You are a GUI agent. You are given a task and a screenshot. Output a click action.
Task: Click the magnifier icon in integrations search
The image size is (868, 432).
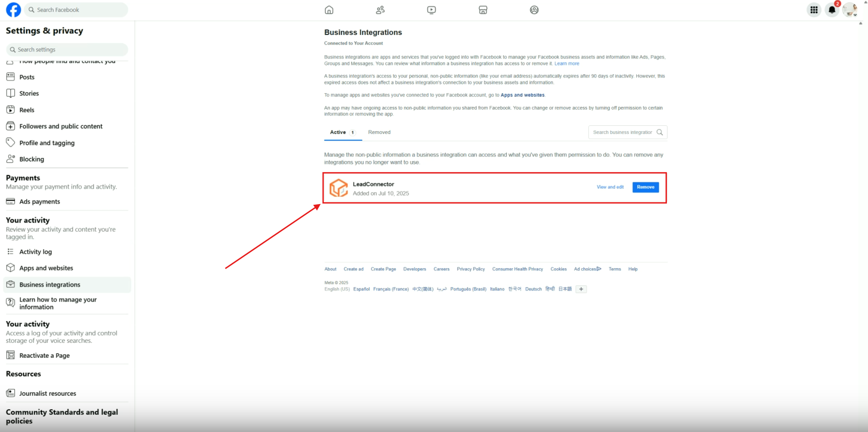[659, 132]
